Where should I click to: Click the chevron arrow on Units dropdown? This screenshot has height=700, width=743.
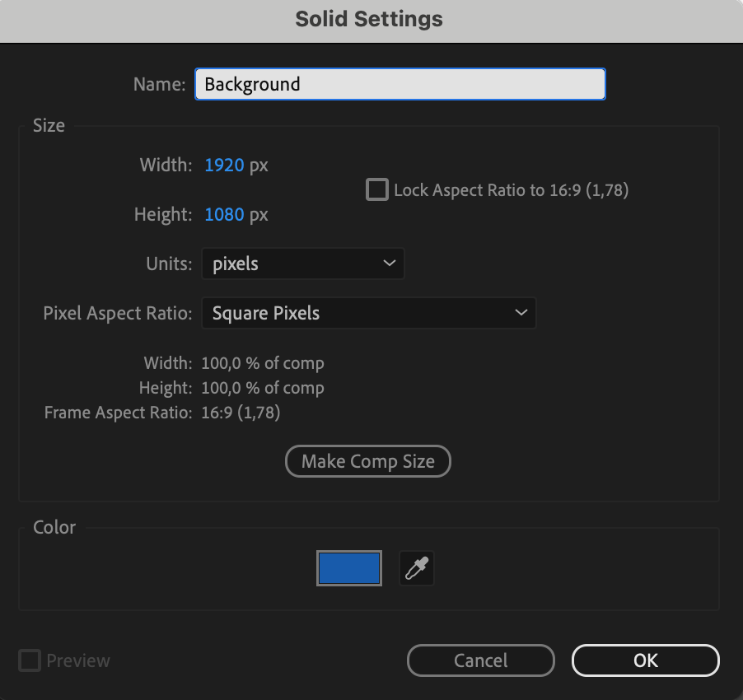(x=389, y=264)
